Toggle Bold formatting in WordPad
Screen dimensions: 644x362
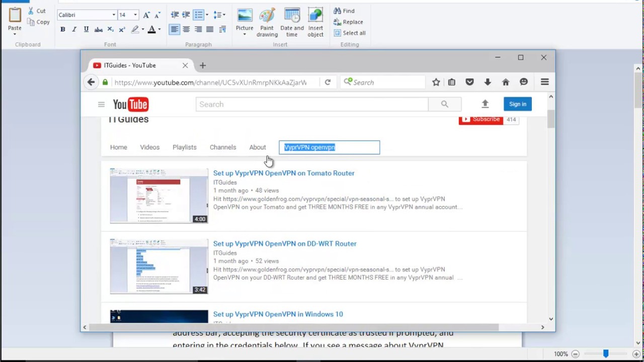62,30
